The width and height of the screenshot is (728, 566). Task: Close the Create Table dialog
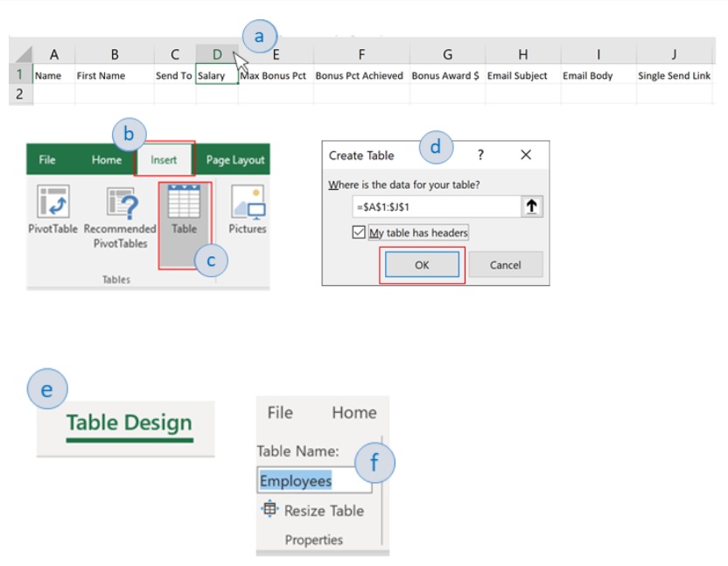(526, 155)
